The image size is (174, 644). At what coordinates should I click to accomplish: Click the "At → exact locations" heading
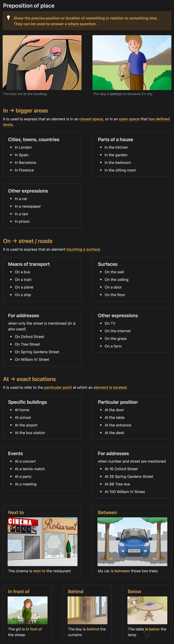30,379
